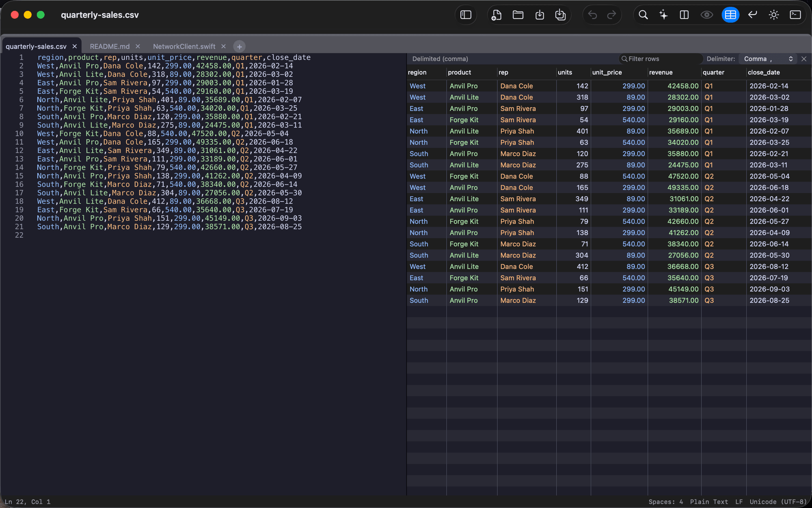Open a file with the folder icon
The width and height of the screenshot is (812, 508).
[x=518, y=15]
